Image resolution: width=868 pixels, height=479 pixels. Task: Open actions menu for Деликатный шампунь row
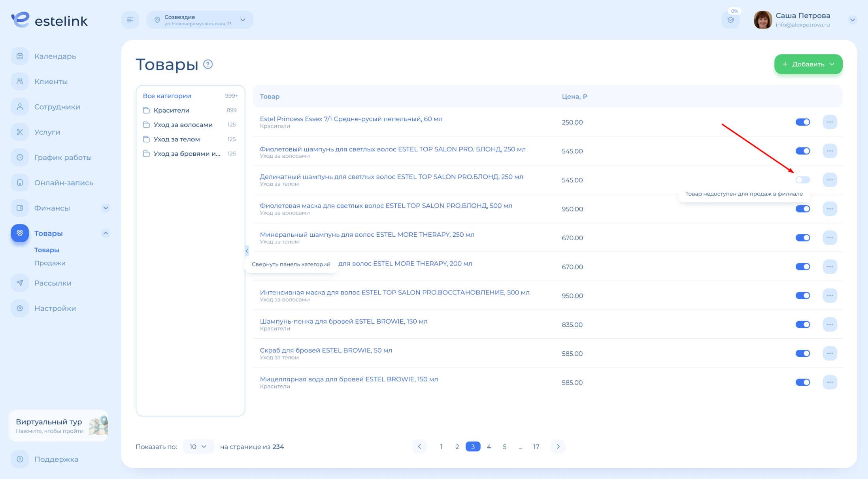click(830, 180)
